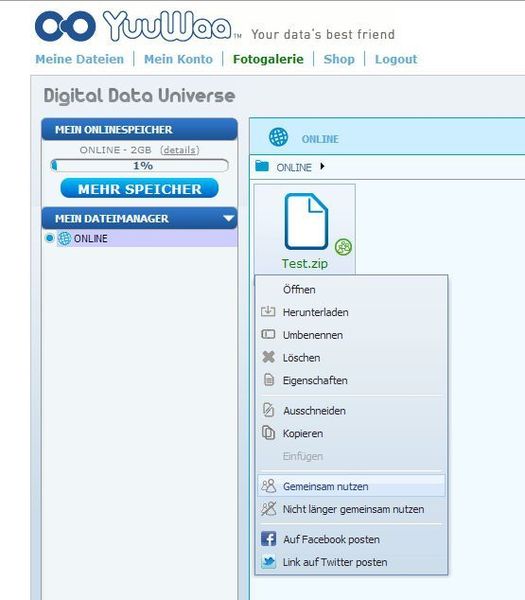This screenshot has width=525, height=600.
Task: Click the ONLINE title in content header
Action: (x=320, y=139)
